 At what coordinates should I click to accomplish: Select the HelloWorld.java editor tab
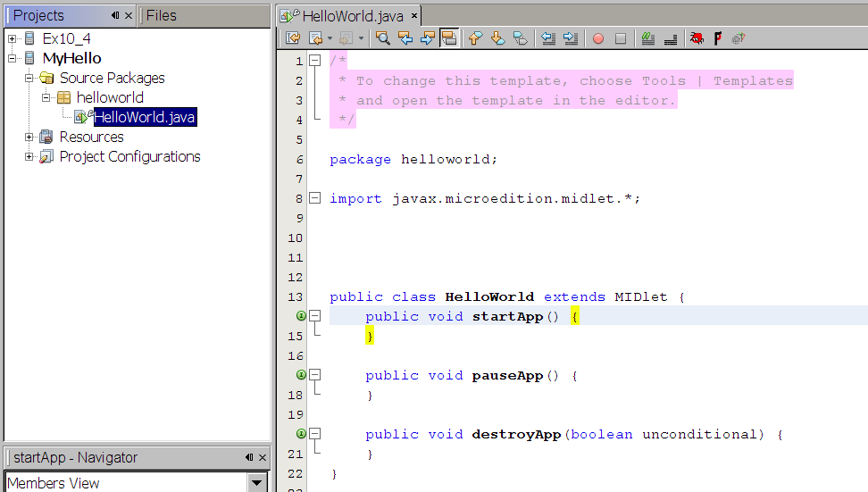[353, 16]
